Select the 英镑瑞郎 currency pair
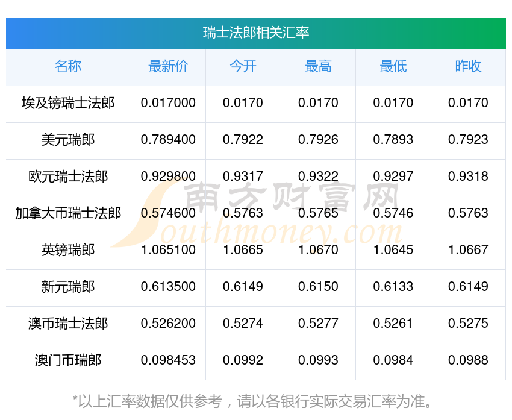The width and height of the screenshot is (512, 420). pyautogui.click(x=68, y=250)
